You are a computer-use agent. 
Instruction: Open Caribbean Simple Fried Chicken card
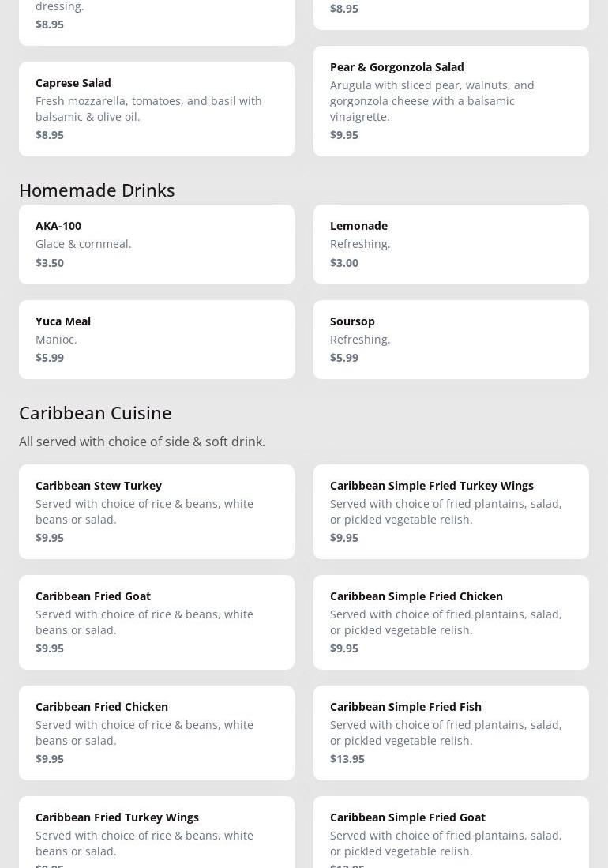coord(451,622)
